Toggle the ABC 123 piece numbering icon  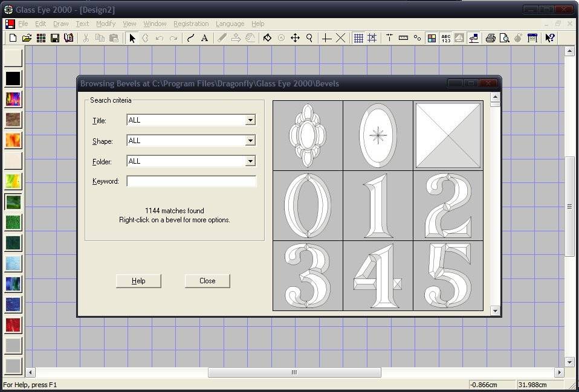(445, 37)
